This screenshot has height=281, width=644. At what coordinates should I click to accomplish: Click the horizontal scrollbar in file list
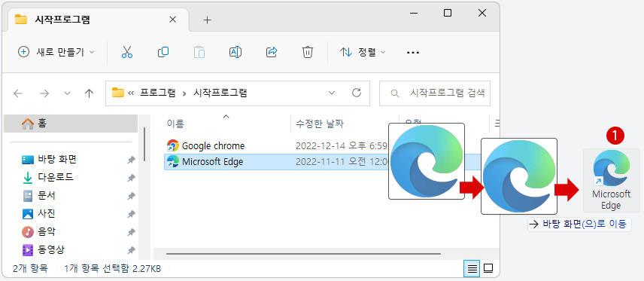click(303, 254)
